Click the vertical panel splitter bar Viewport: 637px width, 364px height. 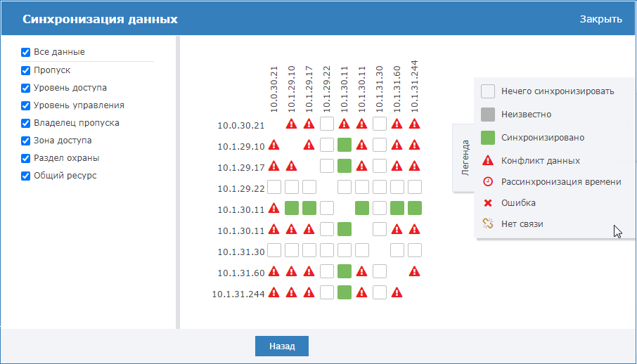coord(178,182)
